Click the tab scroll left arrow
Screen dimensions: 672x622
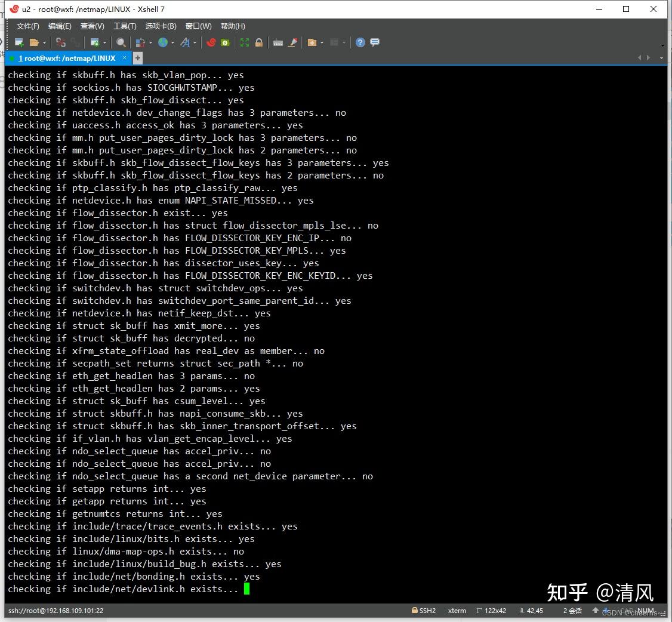click(639, 57)
